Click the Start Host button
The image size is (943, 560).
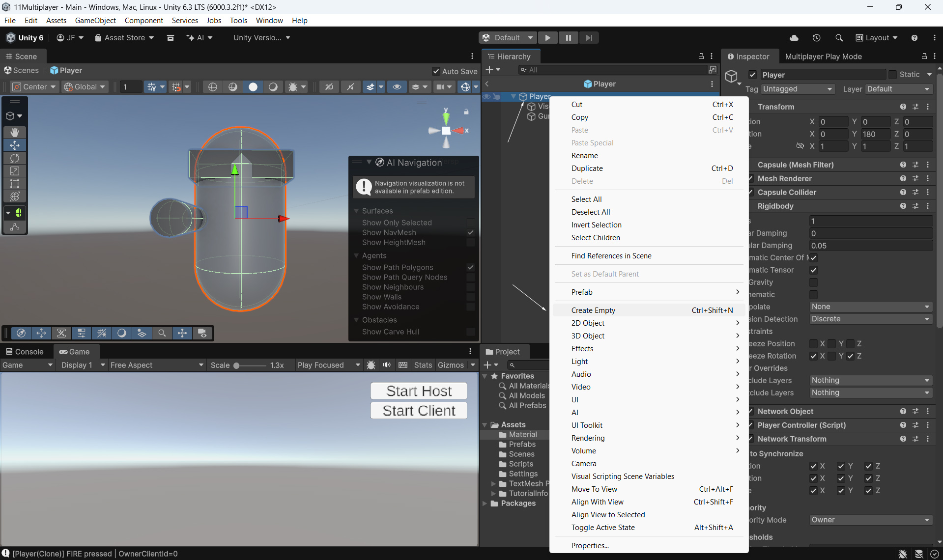(419, 391)
